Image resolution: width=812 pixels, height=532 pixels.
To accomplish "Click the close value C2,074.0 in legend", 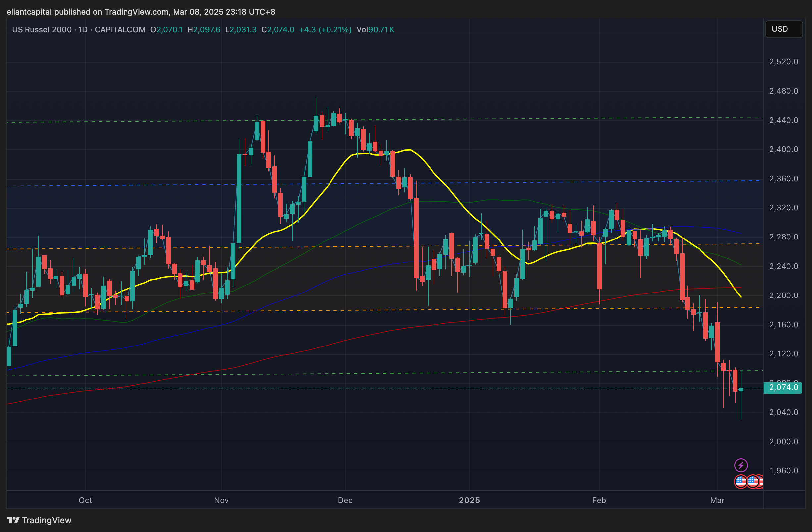I will tap(278, 30).
